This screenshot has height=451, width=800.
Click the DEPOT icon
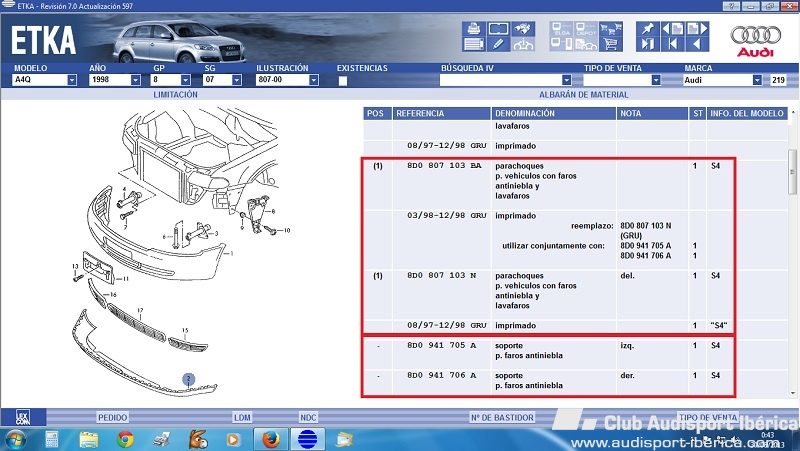tap(586, 29)
